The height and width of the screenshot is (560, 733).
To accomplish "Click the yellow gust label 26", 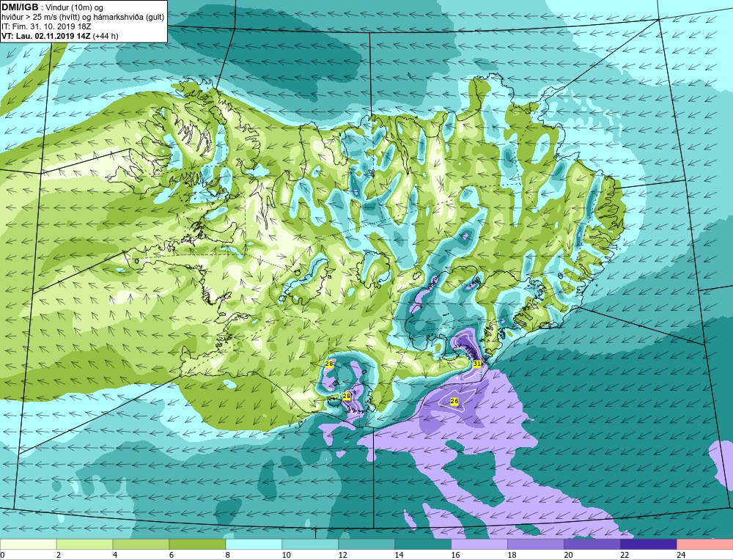I will click(454, 401).
